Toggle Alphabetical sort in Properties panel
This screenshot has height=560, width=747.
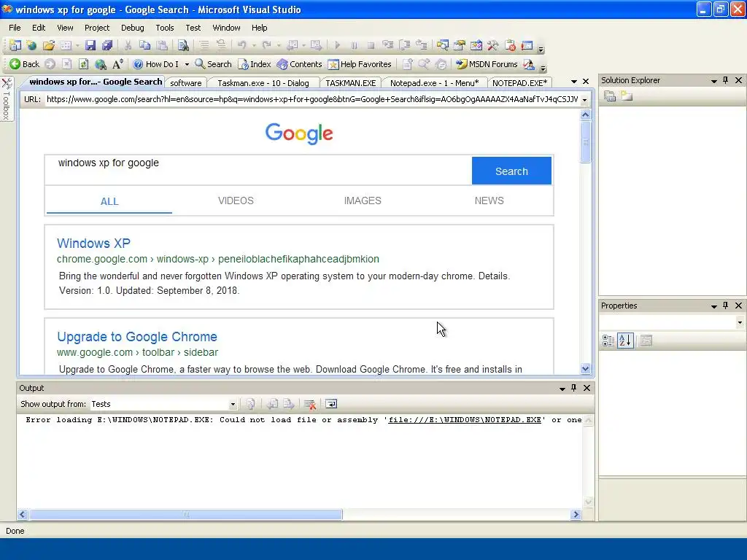click(x=625, y=341)
